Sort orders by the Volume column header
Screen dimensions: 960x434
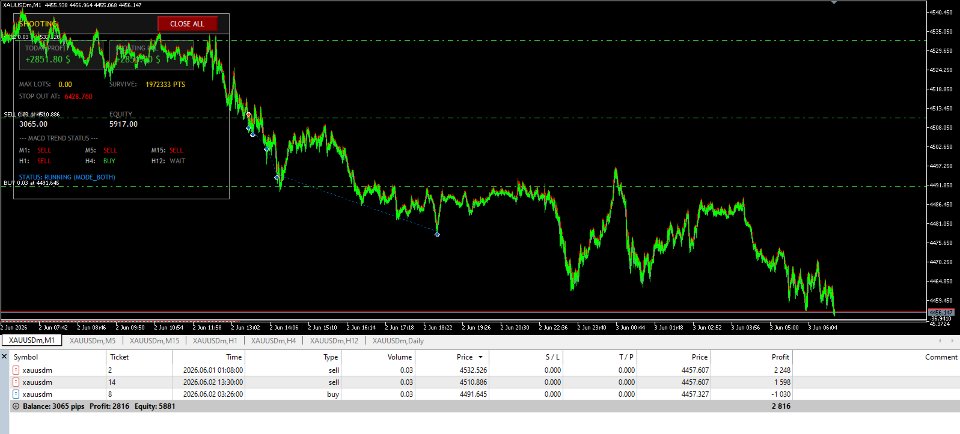[400, 357]
